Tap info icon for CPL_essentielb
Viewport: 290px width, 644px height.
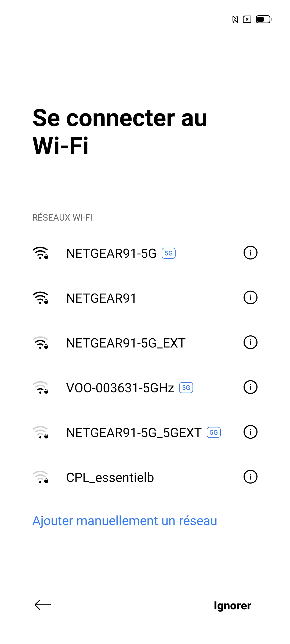[x=250, y=477]
